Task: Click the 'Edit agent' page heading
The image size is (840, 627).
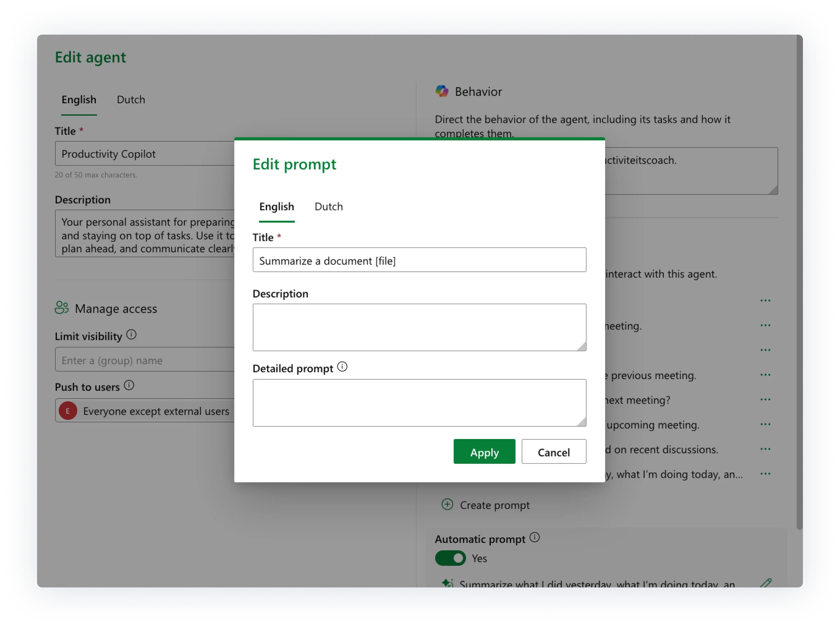Action: [x=90, y=57]
